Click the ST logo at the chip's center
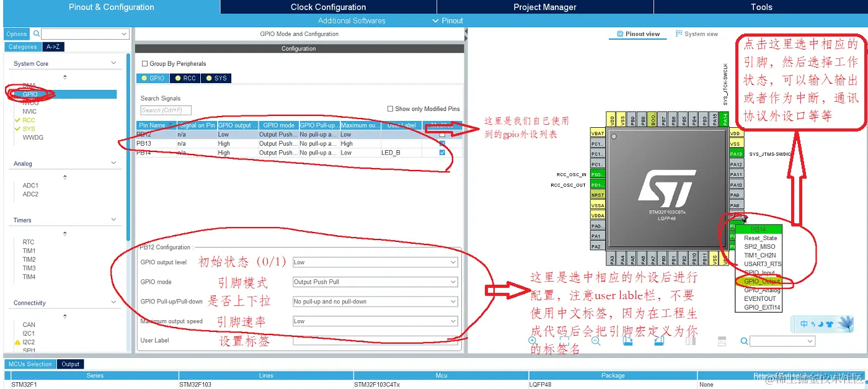 point(666,189)
